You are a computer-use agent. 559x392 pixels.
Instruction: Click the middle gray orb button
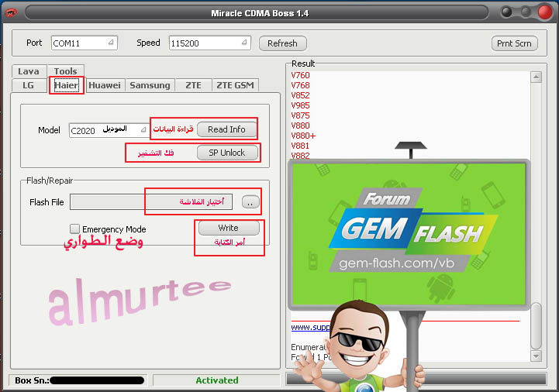click(x=526, y=12)
